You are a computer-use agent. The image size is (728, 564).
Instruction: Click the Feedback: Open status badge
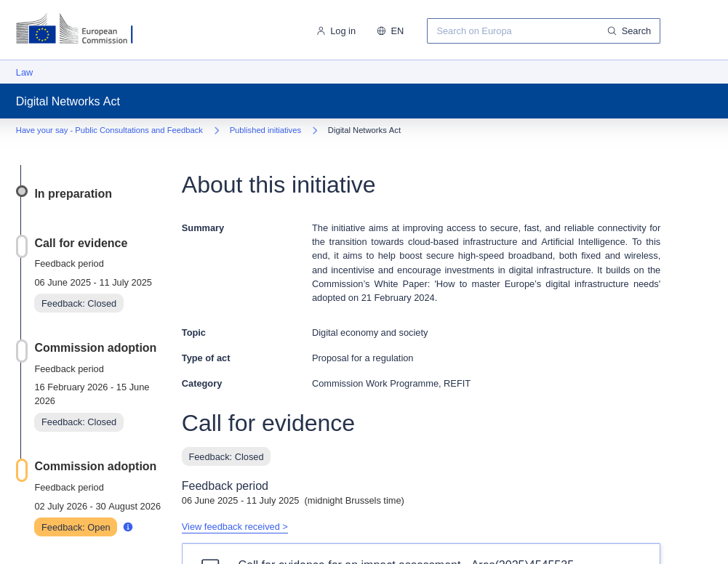pos(76,527)
